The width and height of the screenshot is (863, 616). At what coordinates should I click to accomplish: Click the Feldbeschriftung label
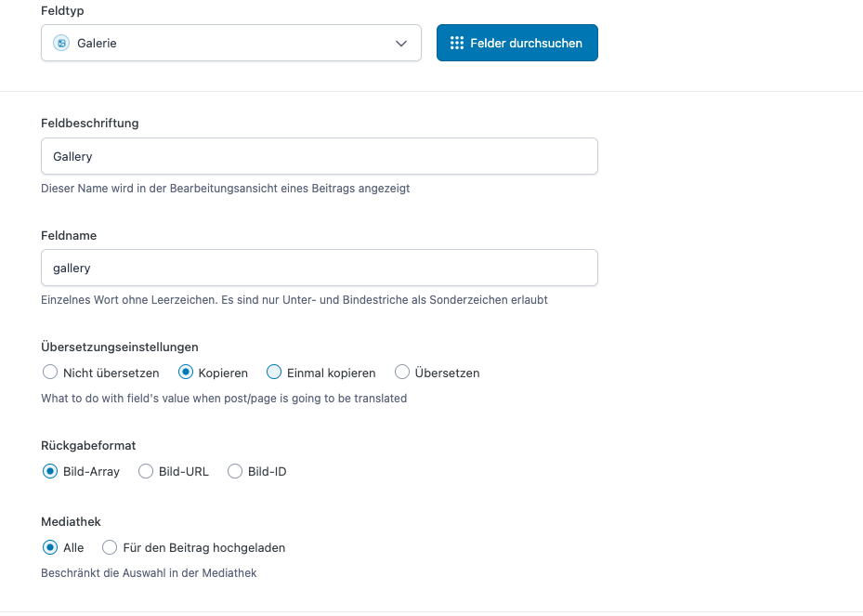pos(90,123)
